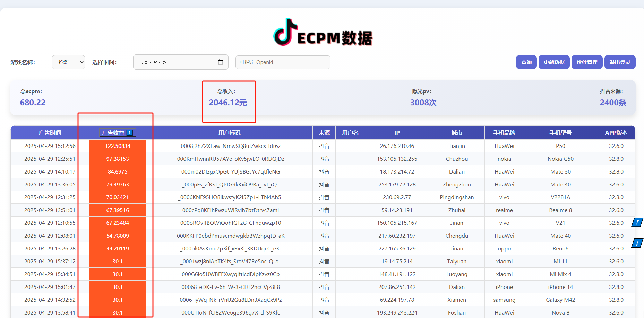The height and width of the screenshot is (318, 644).
Task: Click the 总收入 value 2046.12元
Action: pyautogui.click(x=228, y=102)
